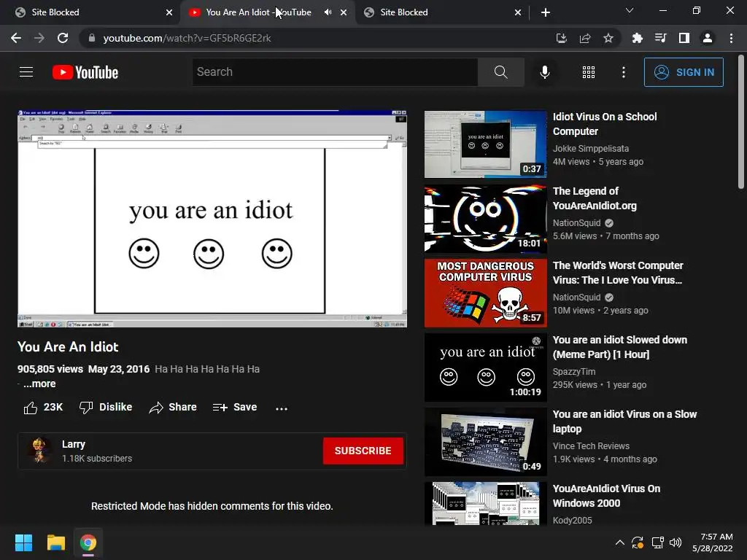Open the media control icon
The height and width of the screenshot is (560, 747).
(x=660, y=38)
